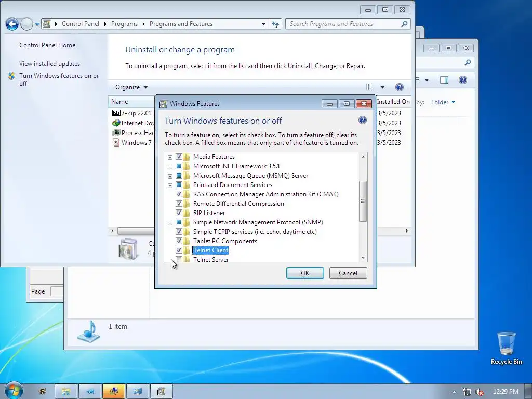Uncheck the RIP Listener checkbox
The height and width of the screenshot is (399, 532).
pyautogui.click(x=179, y=212)
